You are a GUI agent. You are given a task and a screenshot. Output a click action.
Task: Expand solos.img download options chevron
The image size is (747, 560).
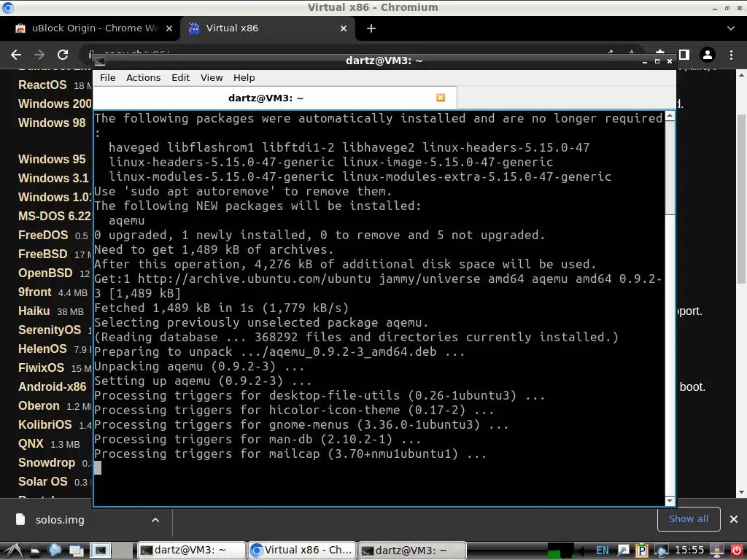(x=155, y=520)
